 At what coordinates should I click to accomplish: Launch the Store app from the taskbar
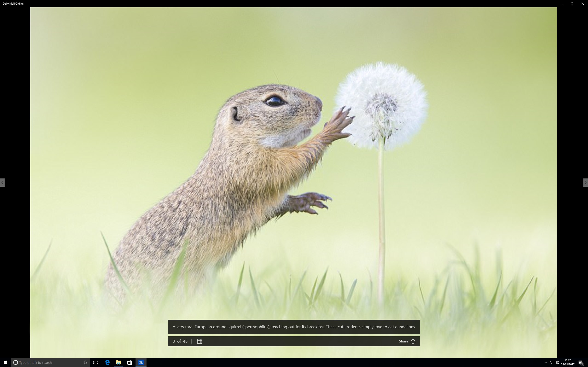[x=130, y=362]
